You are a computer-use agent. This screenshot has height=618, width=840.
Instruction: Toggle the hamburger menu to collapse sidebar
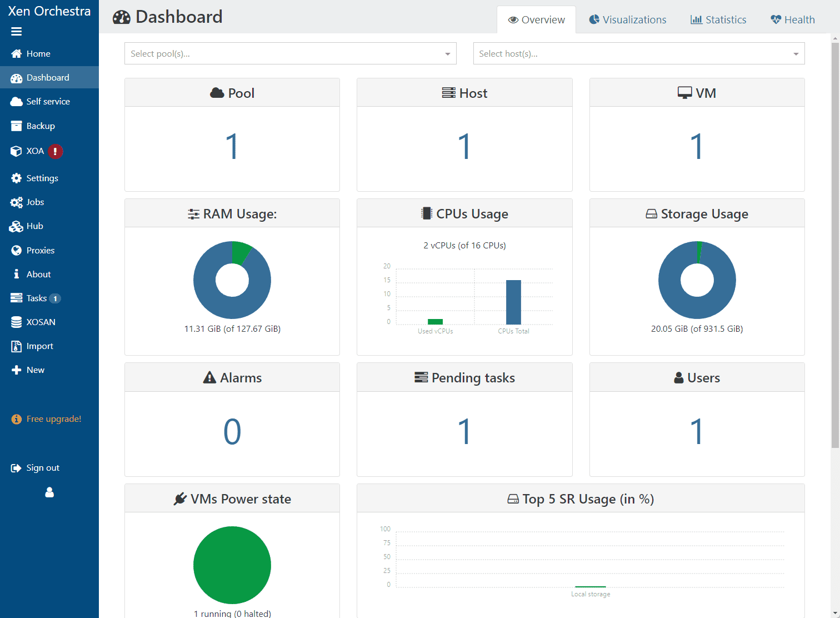16,32
